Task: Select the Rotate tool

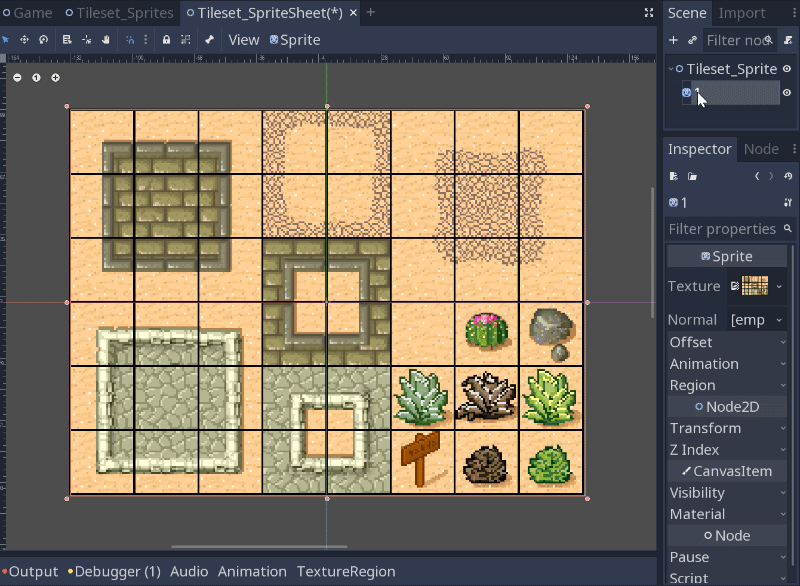Action: tap(43, 40)
